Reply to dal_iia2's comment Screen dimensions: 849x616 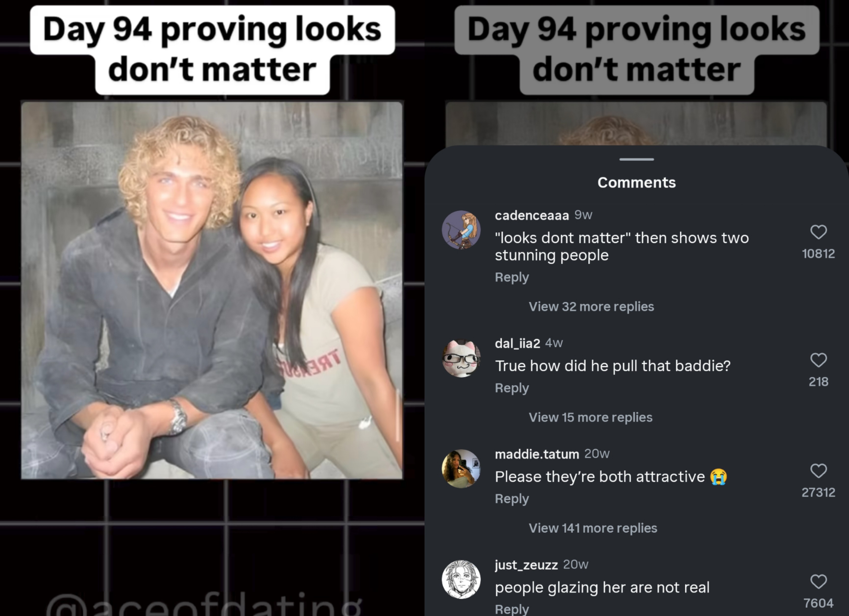(x=512, y=388)
